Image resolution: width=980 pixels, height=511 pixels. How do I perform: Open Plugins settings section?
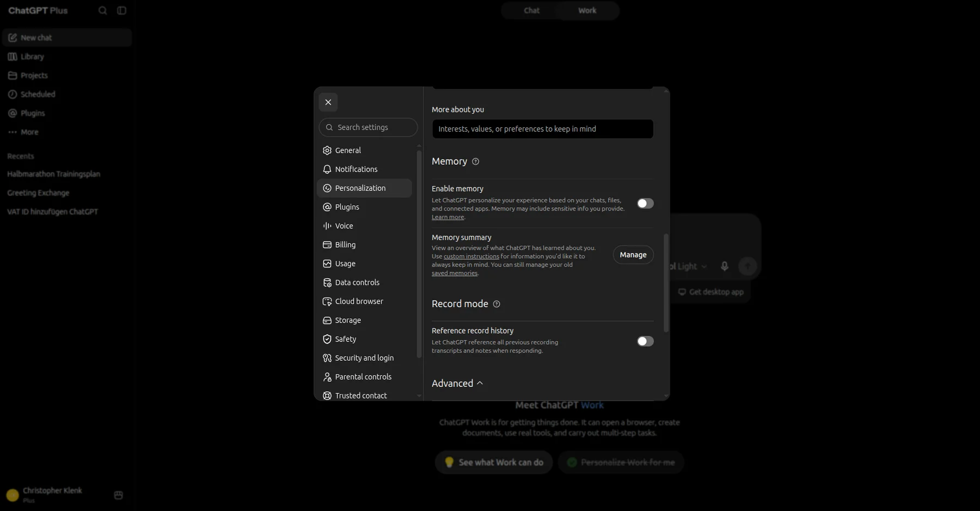point(364,207)
